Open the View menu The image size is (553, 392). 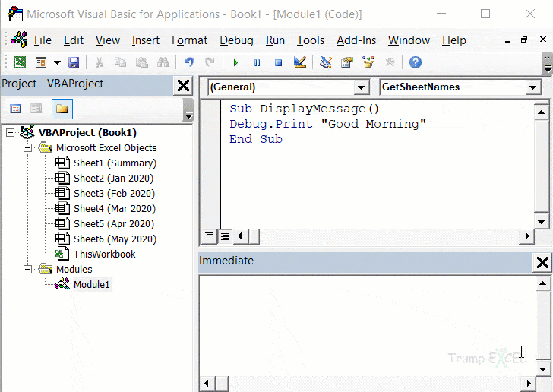[108, 40]
